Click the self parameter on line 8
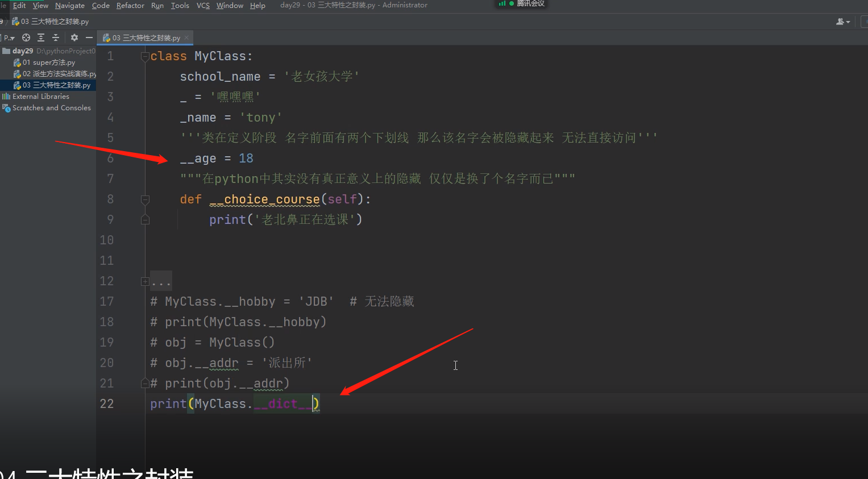The width and height of the screenshot is (868, 479). tap(342, 199)
